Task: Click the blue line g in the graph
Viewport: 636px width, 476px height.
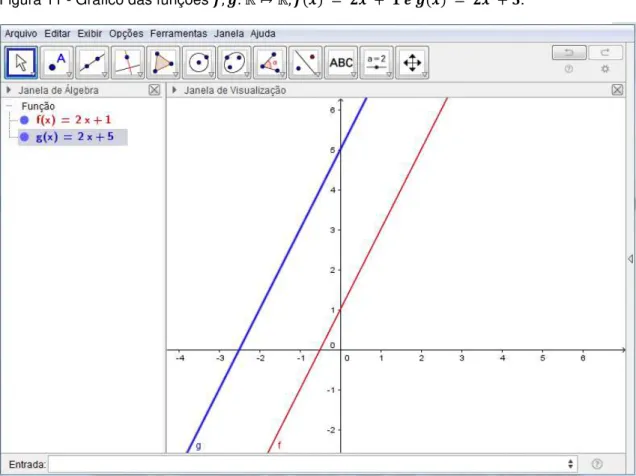Action: [277, 276]
